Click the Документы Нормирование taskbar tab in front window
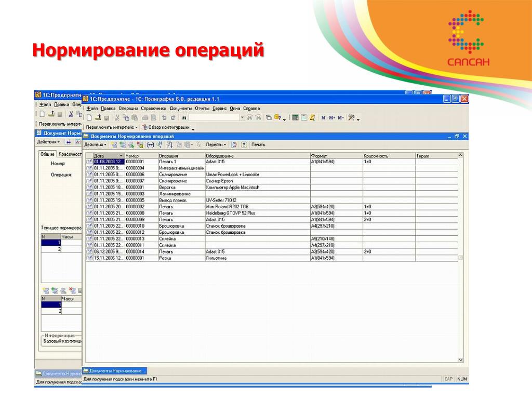Image resolution: width=532 pixels, height=399 pixels. 115,371
